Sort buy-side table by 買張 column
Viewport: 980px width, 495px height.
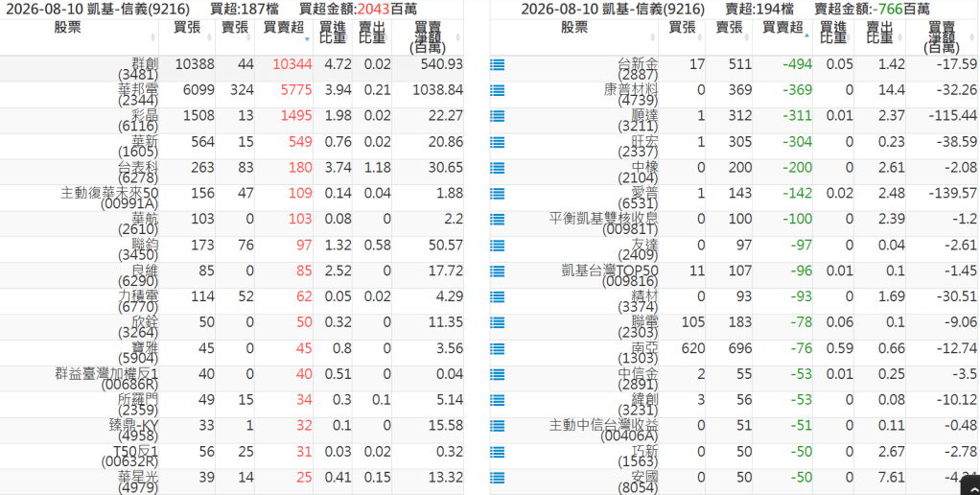(187, 37)
